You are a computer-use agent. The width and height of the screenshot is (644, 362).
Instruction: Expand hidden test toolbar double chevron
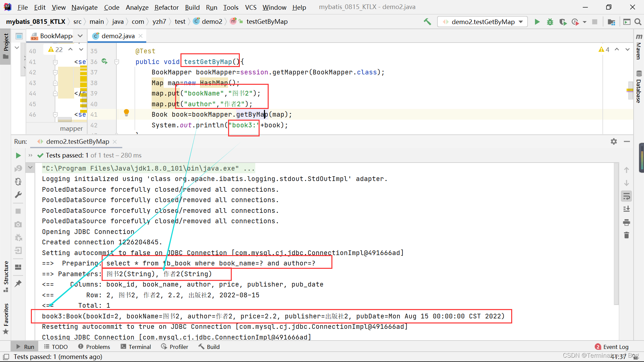tap(31, 155)
